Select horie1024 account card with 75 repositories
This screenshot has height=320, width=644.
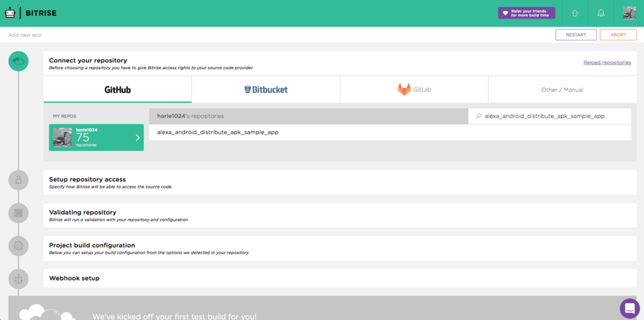point(96,138)
